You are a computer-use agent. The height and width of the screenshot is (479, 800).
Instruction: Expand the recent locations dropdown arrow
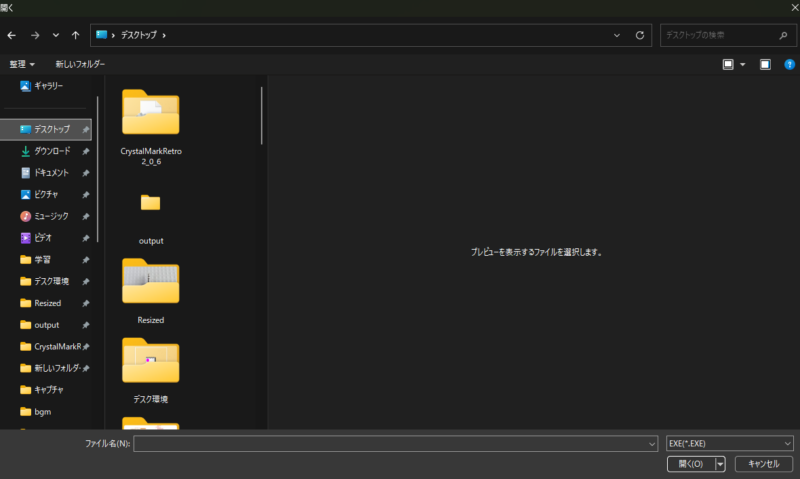pyautogui.click(x=56, y=35)
